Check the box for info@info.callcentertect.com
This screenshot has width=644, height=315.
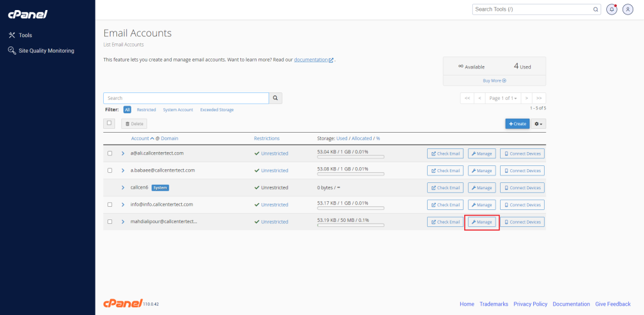point(109,204)
